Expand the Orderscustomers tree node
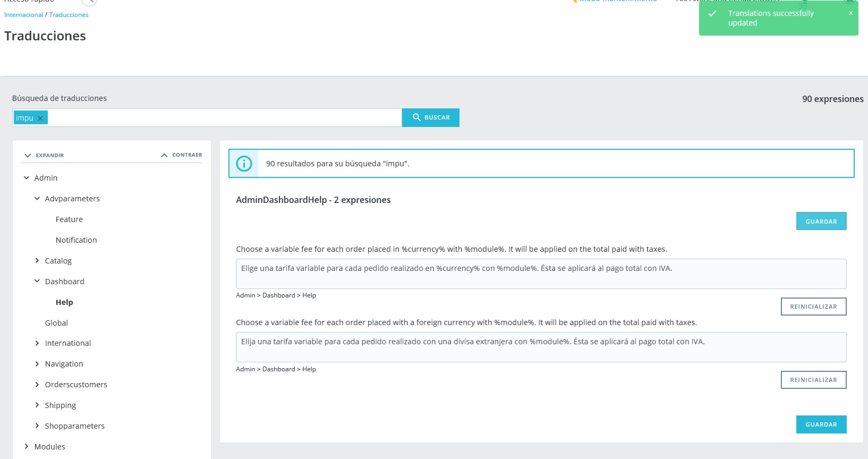Viewport: 868px width, 459px height. 37,385
